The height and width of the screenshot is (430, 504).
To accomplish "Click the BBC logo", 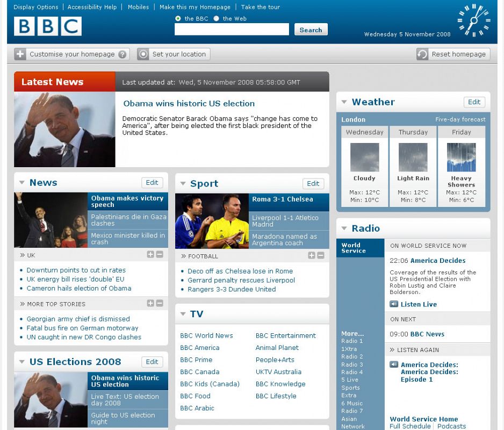I will coord(48,26).
